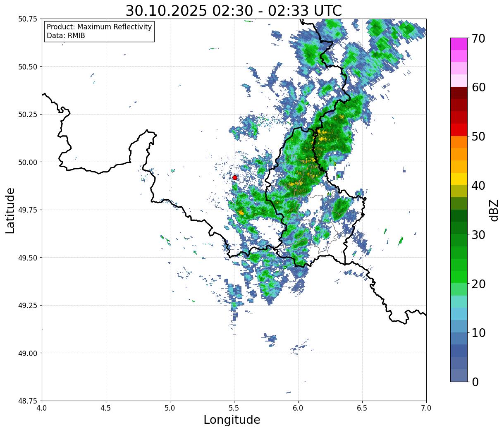Click the red radar location marker
The image size is (504, 430).
(x=235, y=177)
